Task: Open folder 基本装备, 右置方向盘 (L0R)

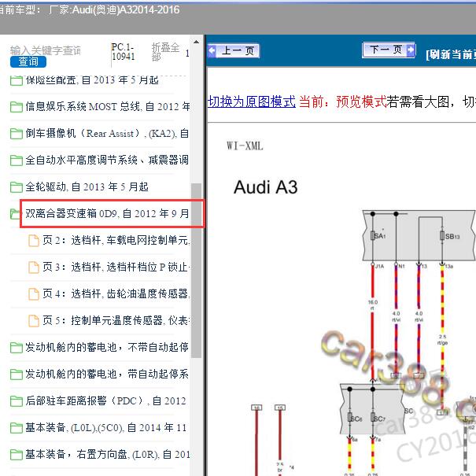Action: pyautogui.click(x=108, y=454)
